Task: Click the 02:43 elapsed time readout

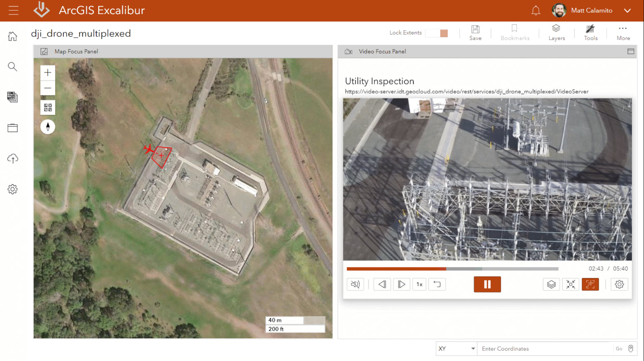Action: [x=596, y=269]
